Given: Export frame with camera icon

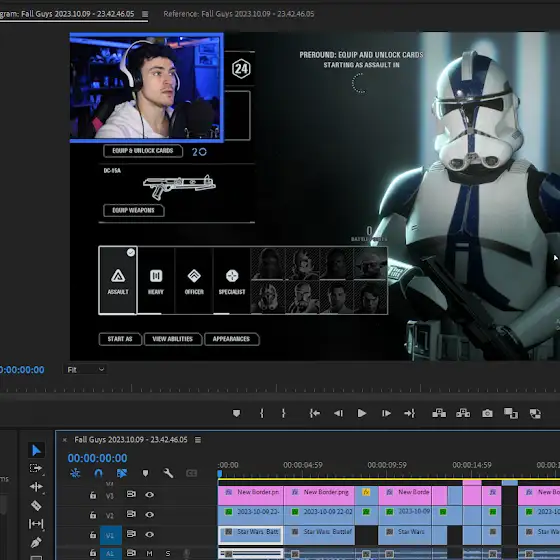Looking at the screenshot, I should point(487,413).
